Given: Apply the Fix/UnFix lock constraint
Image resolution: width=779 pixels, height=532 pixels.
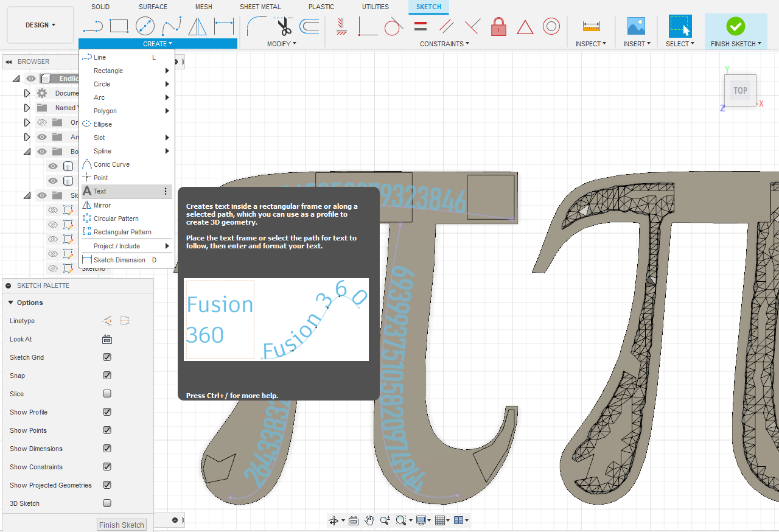Looking at the screenshot, I should coord(498,26).
